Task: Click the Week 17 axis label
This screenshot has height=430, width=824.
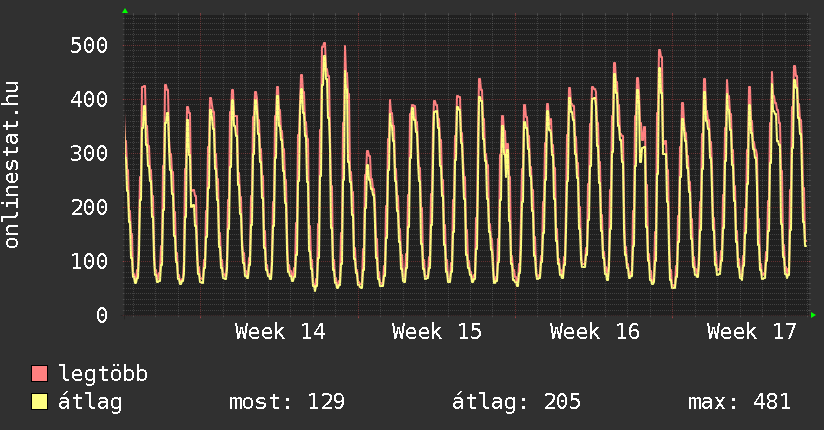Action: click(752, 331)
